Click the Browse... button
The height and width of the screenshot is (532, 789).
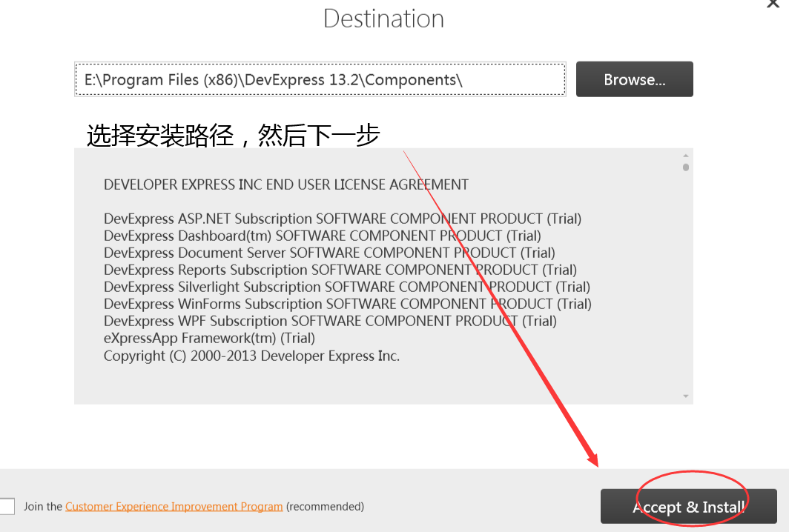635,79
